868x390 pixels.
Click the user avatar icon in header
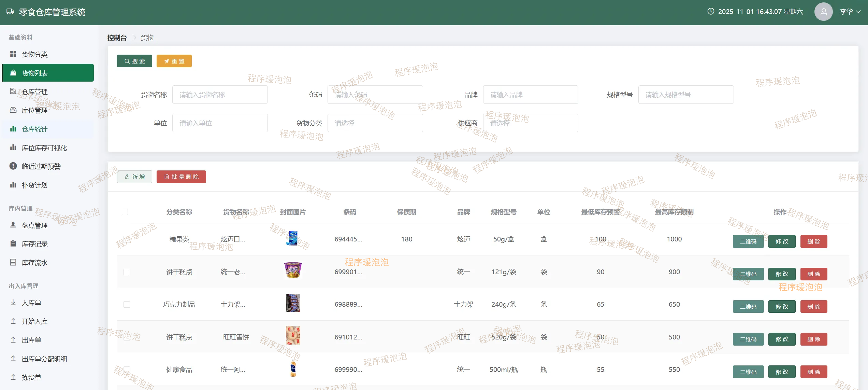[823, 12]
